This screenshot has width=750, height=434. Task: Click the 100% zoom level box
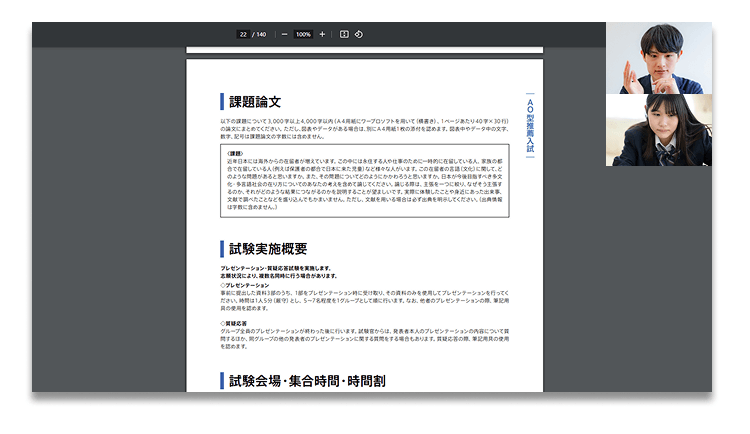pyautogui.click(x=303, y=34)
